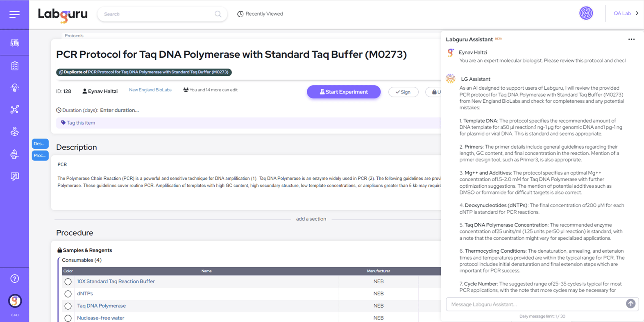Click Enter duration field to set days
This screenshot has height=322, width=644.
[x=119, y=110]
